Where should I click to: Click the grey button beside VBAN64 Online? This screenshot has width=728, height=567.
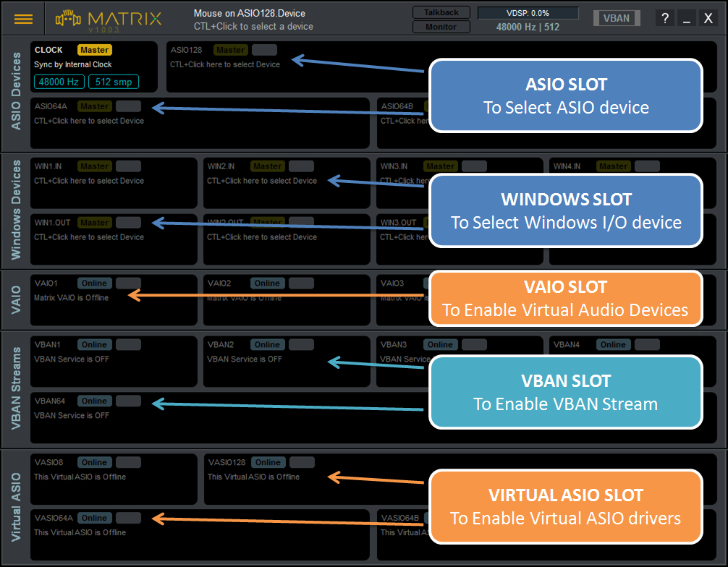coord(129,401)
